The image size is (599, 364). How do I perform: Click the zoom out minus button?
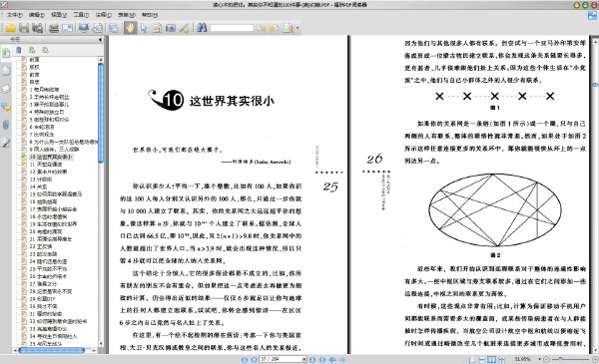(x=547, y=359)
